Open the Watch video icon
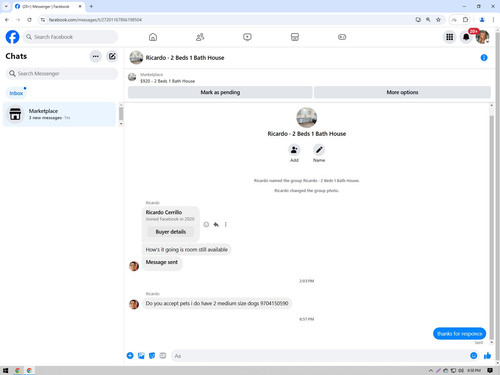Image resolution: width=500 pixels, height=375 pixels. pyautogui.click(x=247, y=37)
